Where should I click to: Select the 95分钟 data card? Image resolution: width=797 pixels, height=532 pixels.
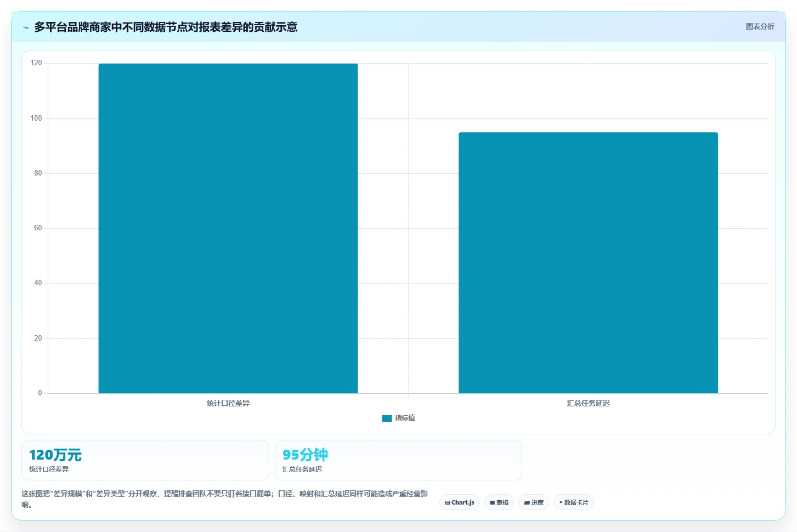[398, 460]
